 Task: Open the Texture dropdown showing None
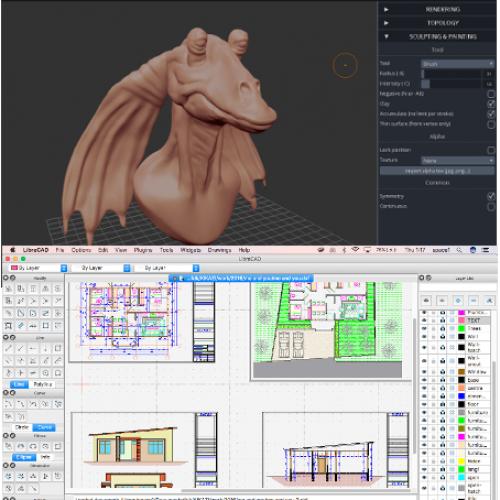[x=457, y=161]
